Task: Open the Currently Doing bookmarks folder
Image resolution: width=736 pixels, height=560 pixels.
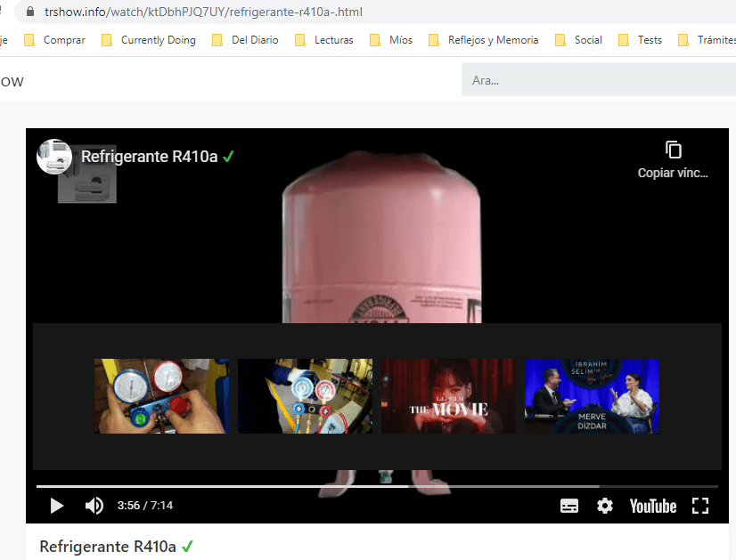Action: coord(148,40)
